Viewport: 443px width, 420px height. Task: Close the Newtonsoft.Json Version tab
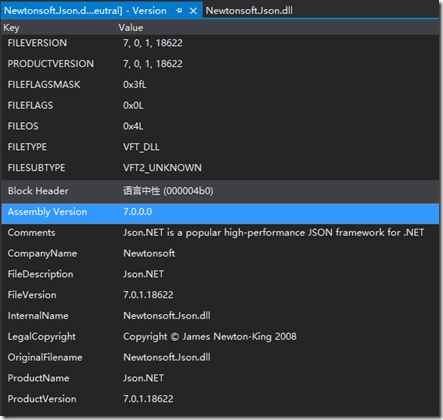[193, 11]
